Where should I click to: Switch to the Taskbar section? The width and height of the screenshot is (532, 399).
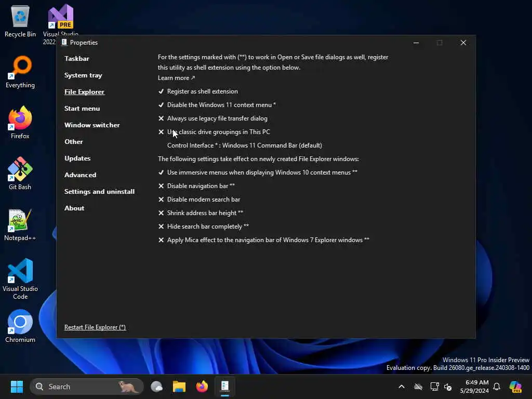click(77, 58)
